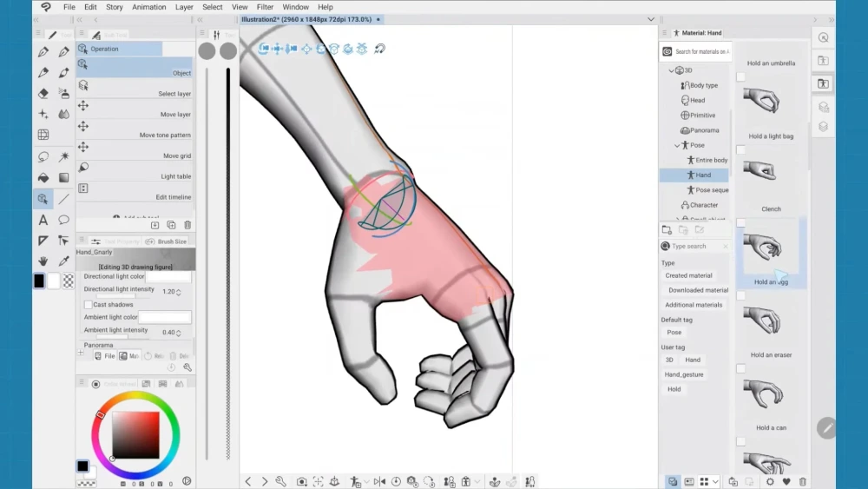Select the Frame border tool
868x489 pixels.
point(43,241)
